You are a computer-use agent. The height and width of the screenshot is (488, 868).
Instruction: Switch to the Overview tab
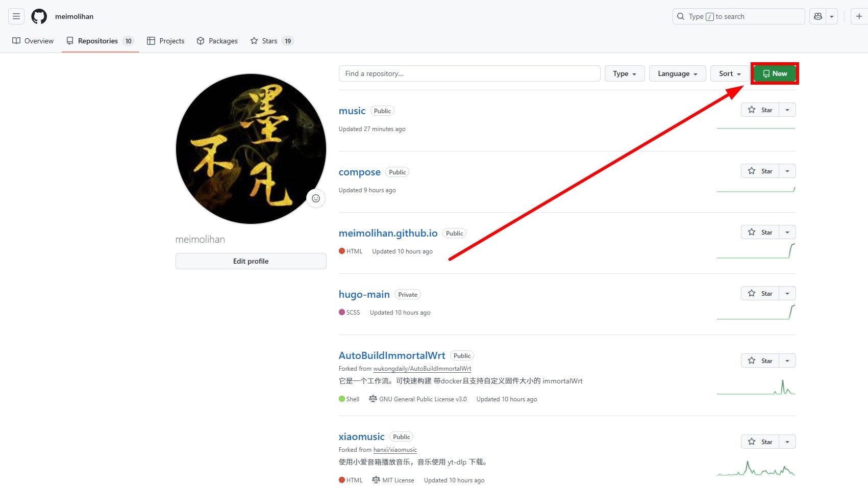(33, 41)
